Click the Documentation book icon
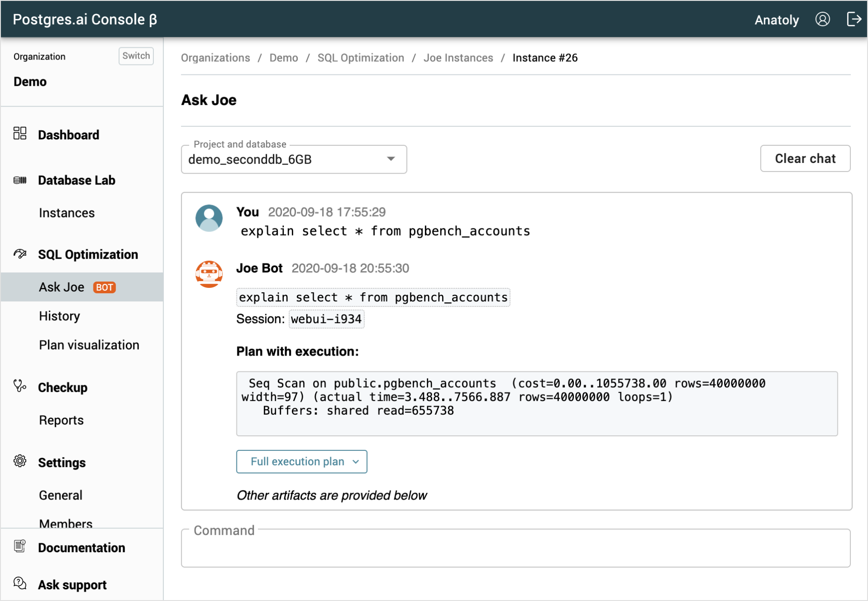This screenshot has height=601, width=868. click(20, 546)
